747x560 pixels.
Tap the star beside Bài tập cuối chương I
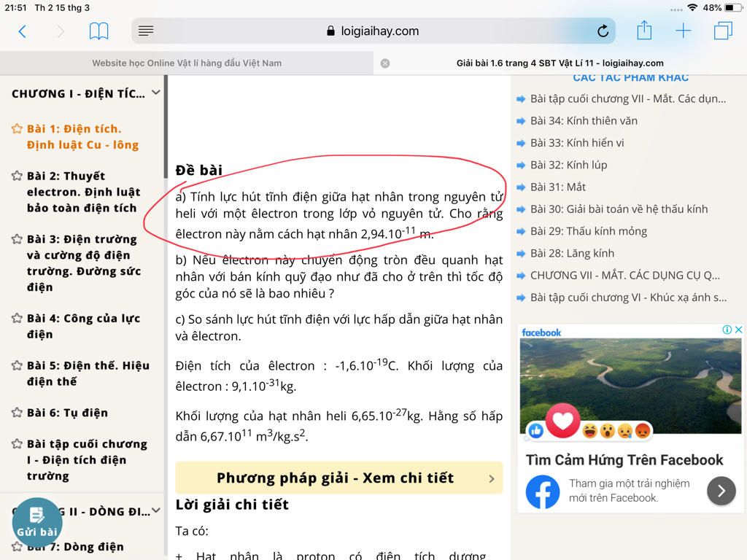17,444
